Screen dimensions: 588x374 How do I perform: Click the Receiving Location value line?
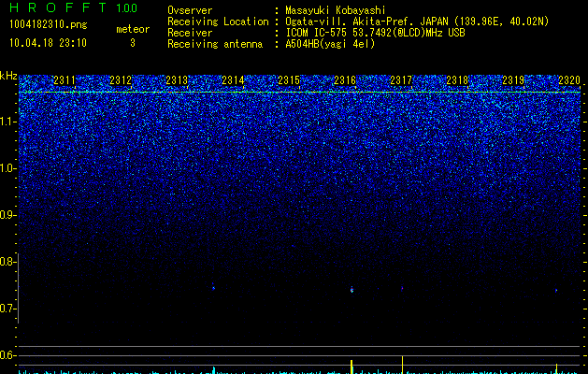point(417,22)
